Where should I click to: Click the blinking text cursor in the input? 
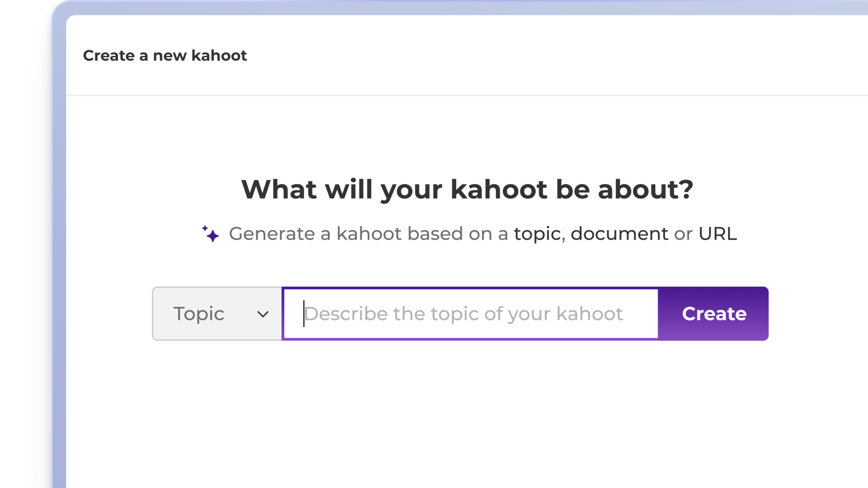(x=304, y=314)
